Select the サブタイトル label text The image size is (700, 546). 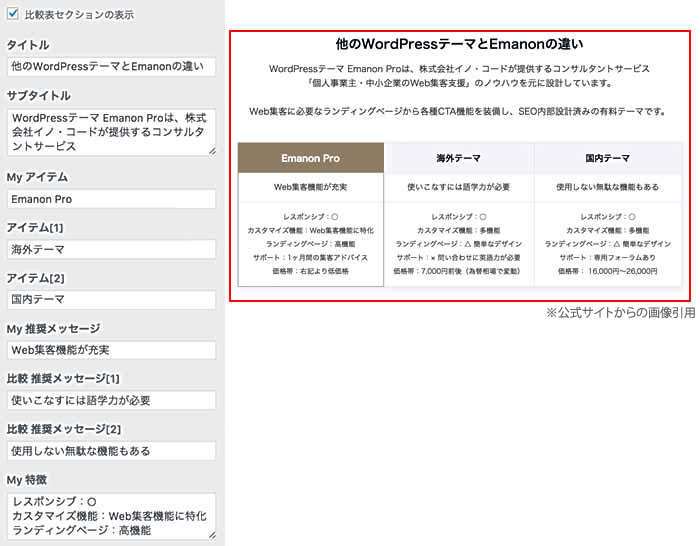tap(39, 96)
